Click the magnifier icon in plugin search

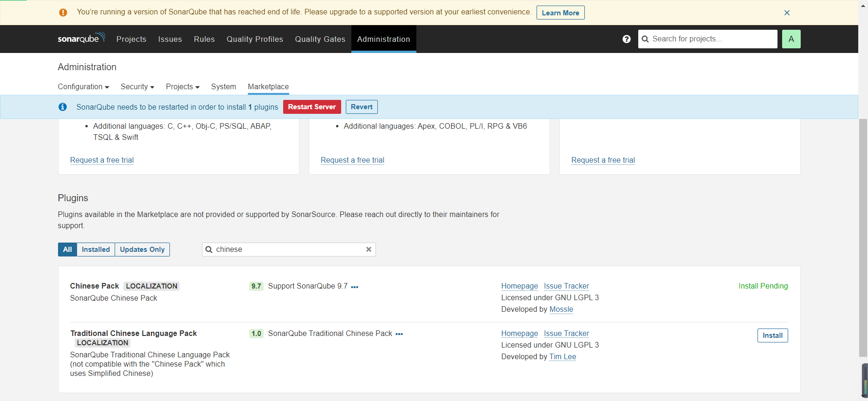click(x=209, y=250)
